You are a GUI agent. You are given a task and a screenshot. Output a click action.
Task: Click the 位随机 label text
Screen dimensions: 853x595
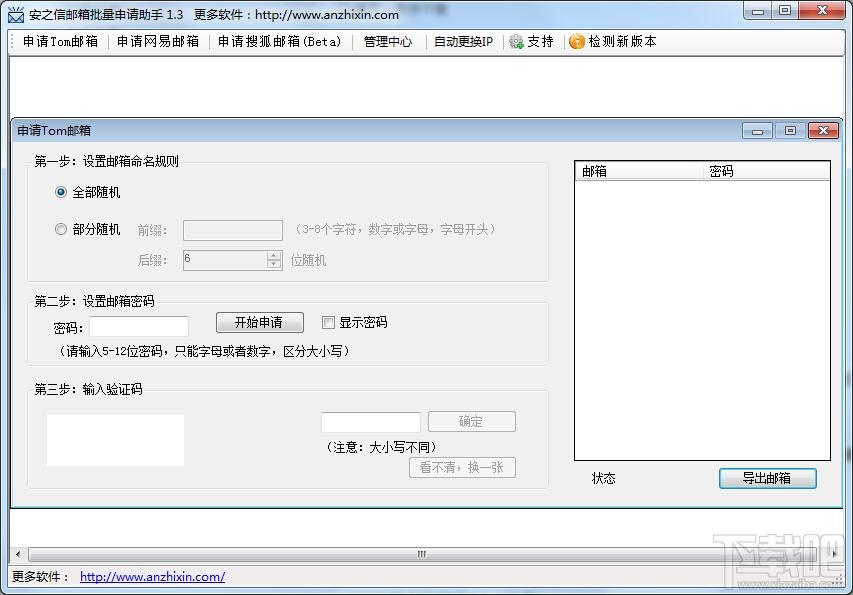(x=308, y=261)
